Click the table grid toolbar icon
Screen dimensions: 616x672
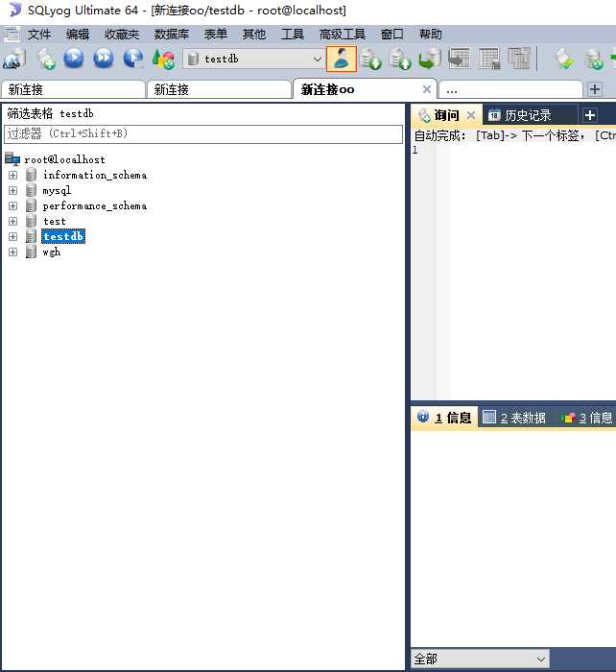pos(489,59)
